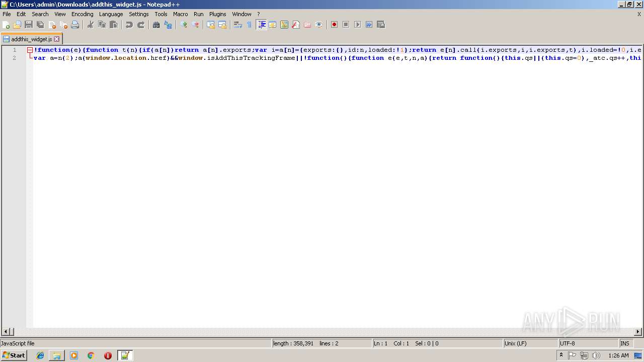Open the Replace dialog icon
Image resolution: width=644 pixels, height=362 pixels.
coord(168,25)
